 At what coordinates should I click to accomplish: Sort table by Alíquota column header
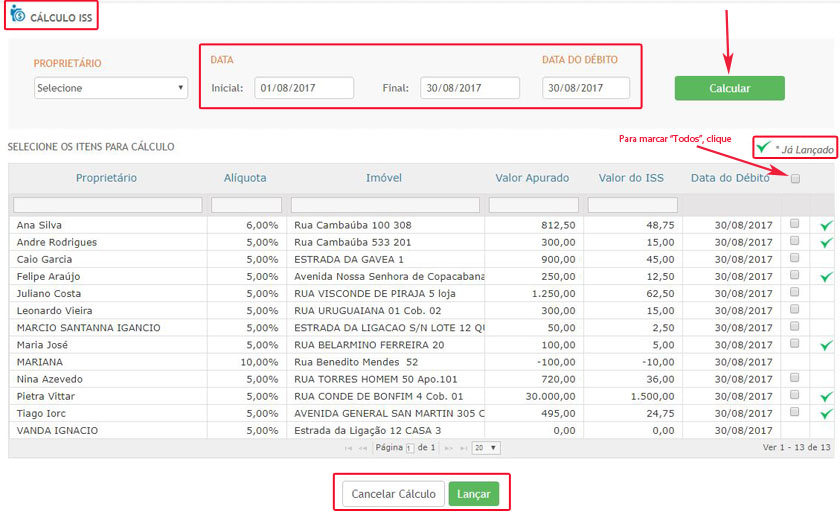(x=245, y=178)
